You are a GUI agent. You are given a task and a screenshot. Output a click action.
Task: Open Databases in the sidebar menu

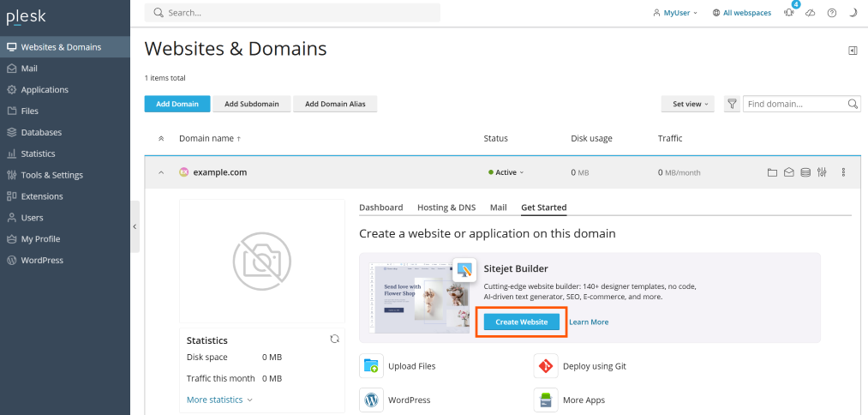pyautogui.click(x=41, y=132)
